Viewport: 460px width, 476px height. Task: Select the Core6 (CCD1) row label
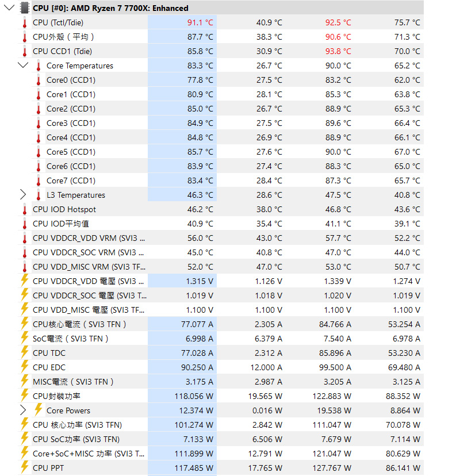(x=71, y=166)
